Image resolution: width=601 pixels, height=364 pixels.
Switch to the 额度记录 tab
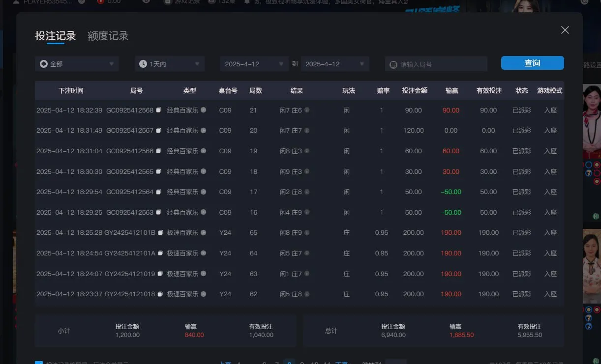[108, 36]
